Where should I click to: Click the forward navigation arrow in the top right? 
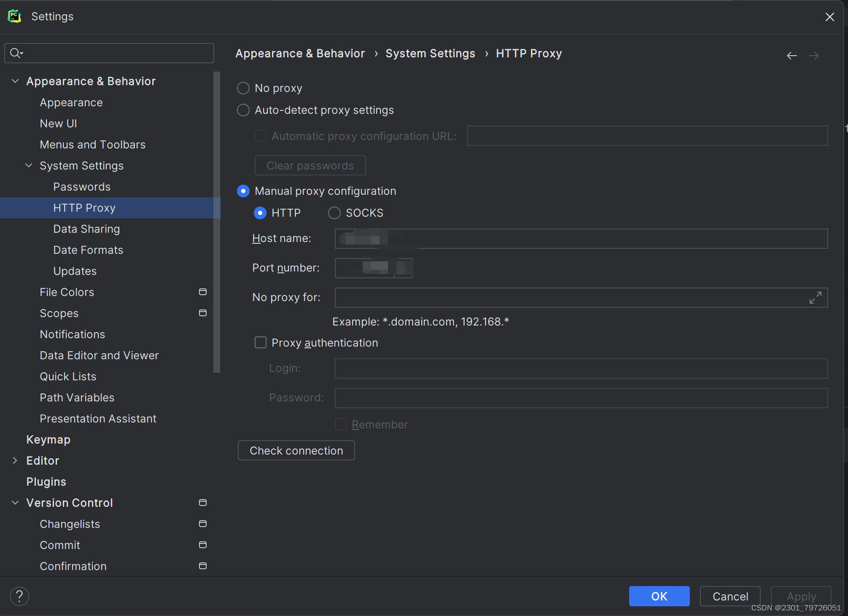[814, 55]
